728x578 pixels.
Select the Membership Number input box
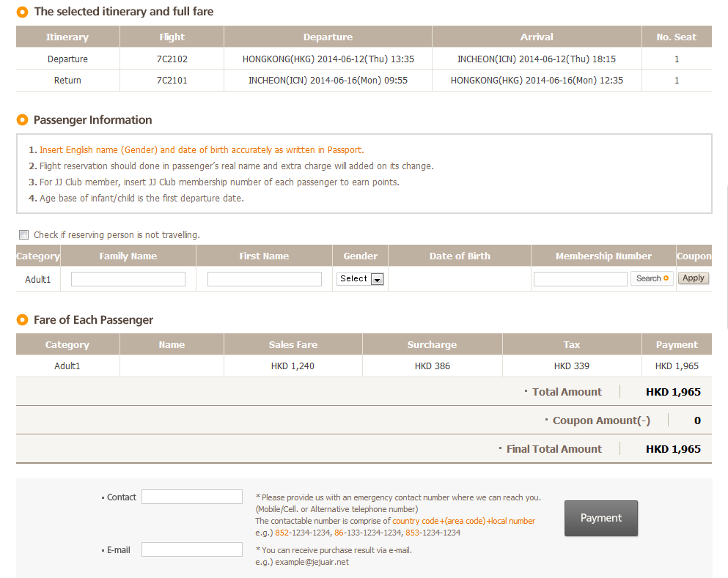580,279
